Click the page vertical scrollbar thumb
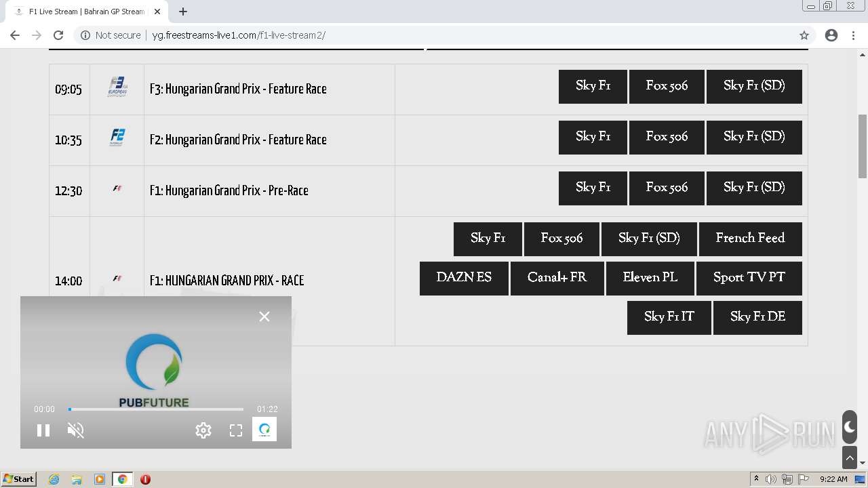Viewport: 868px width, 488px height. [x=863, y=146]
